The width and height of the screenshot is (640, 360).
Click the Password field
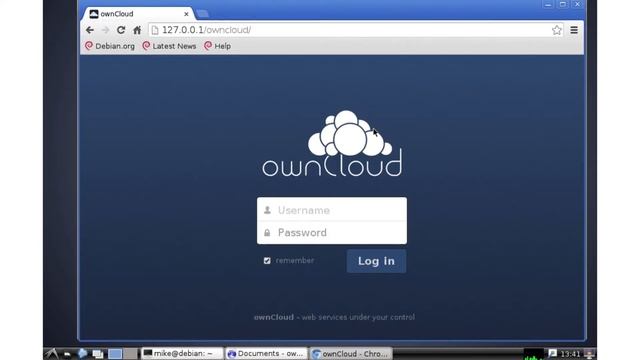[332, 233]
